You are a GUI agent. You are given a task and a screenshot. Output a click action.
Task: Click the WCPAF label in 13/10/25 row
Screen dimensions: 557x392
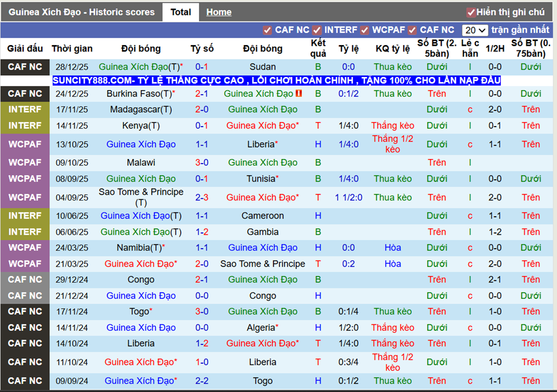coord(25,144)
